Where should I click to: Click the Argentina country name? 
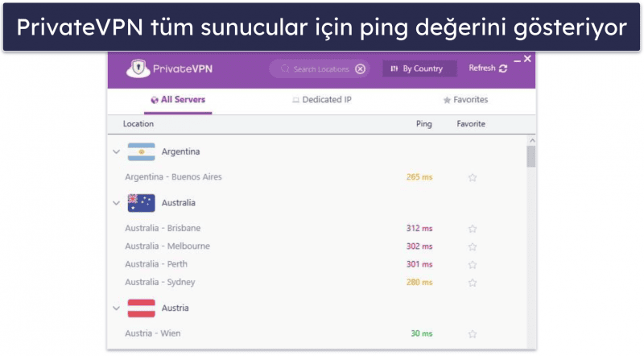point(180,151)
